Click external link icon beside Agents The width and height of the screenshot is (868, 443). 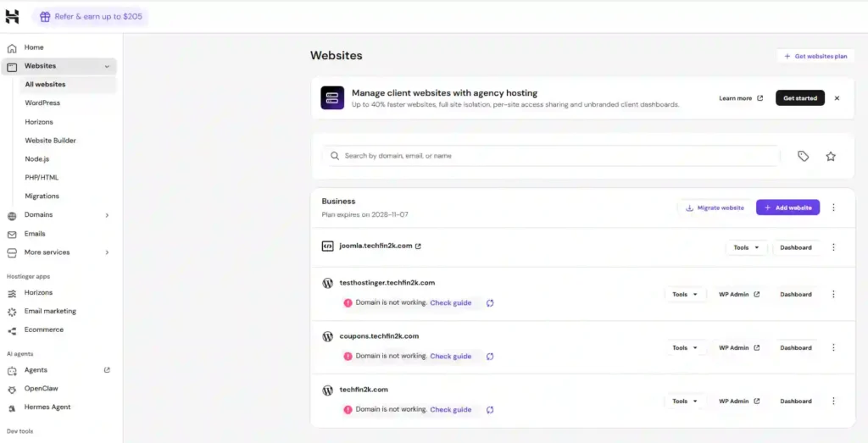[107, 370]
